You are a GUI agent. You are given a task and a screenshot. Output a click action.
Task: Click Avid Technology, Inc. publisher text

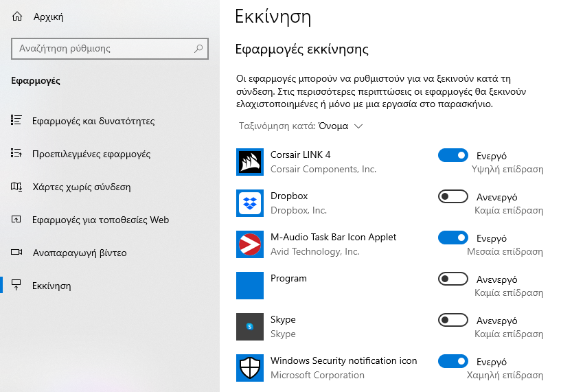(x=315, y=251)
